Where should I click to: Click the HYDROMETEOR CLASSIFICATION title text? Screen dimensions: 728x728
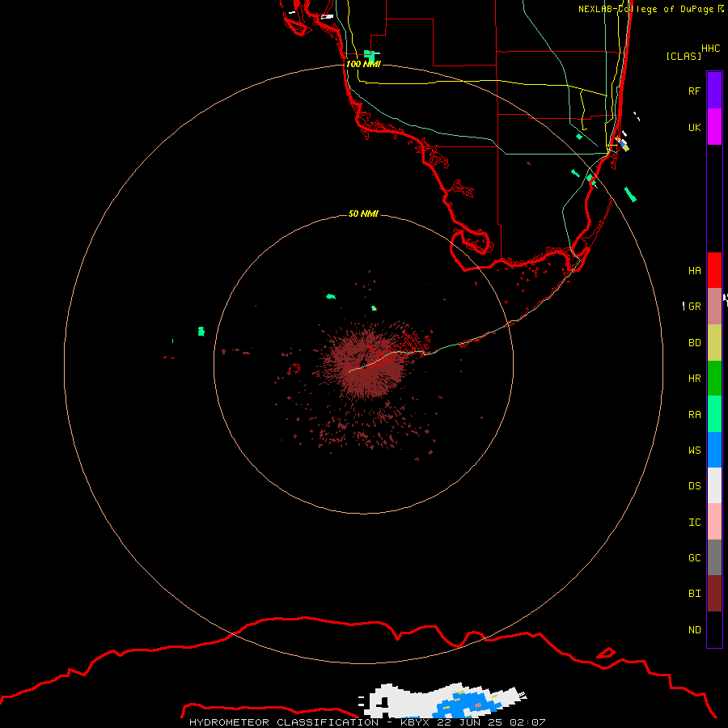pyautogui.click(x=284, y=722)
